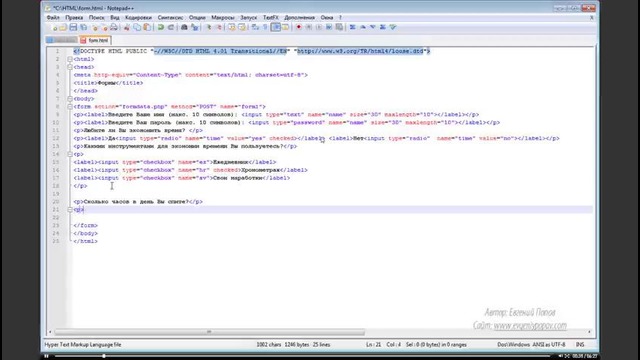This screenshot has height=360, width=640.
Task: Collapse the <body> fold on line 7
Action: 70,99
